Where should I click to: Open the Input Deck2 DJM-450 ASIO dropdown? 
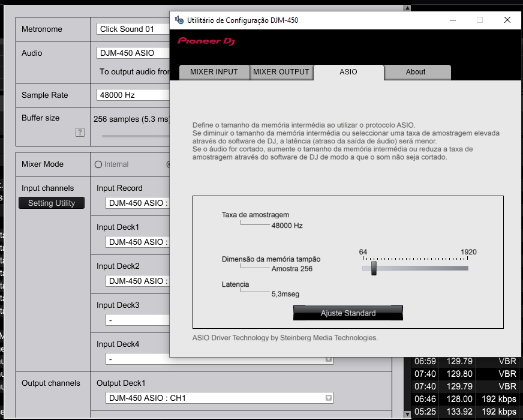coord(138,281)
